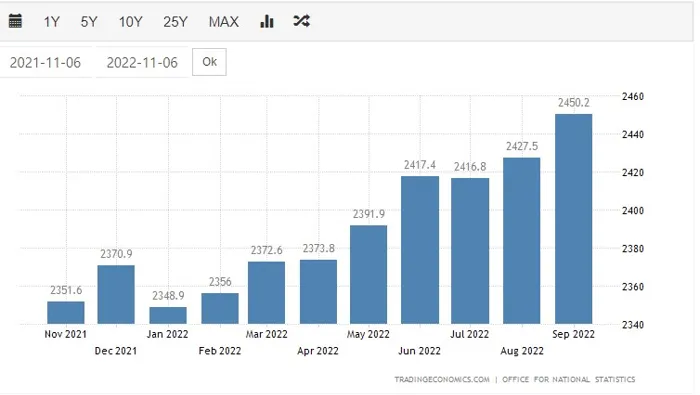The width and height of the screenshot is (700, 395).
Task: Click the compare shuffle arrows icon
Action: point(301,21)
